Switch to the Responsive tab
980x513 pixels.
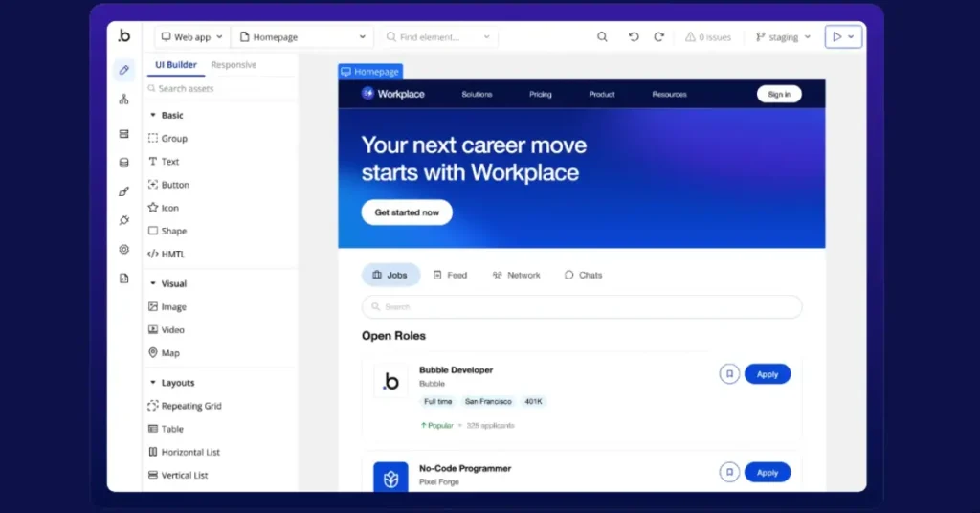point(234,64)
